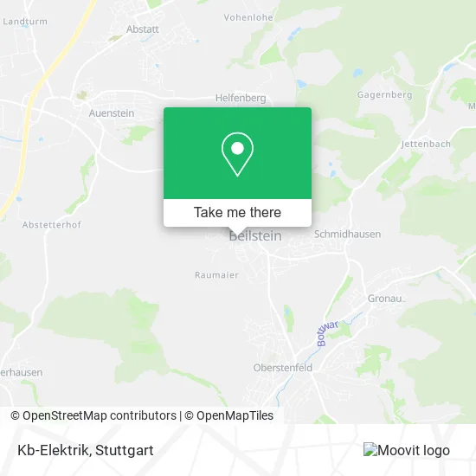Click the Gagernberg label on map
This screenshot has height=476, width=476.
pyautogui.click(x=384, y=95)
